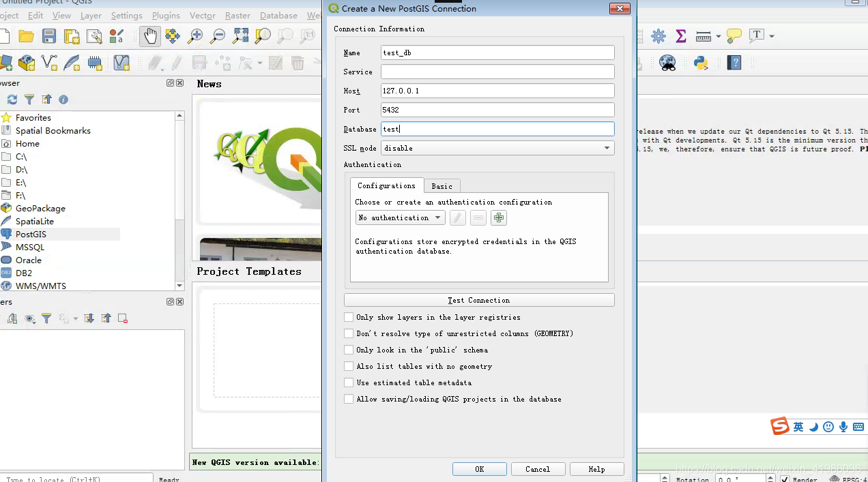Open the Measure tool dropdown arrow
This screenshot has height=482, width=868.
[x=719, y=36]
